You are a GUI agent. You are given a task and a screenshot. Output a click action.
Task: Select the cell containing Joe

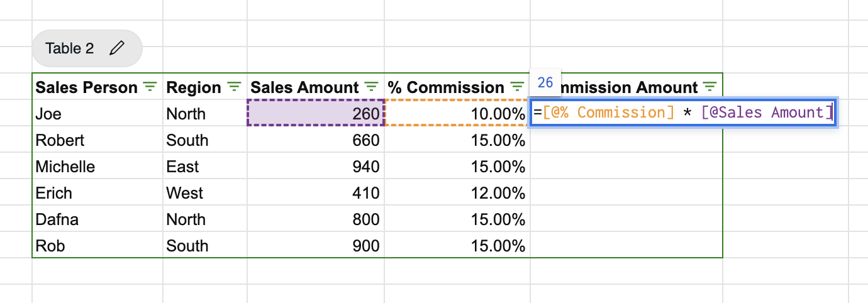click(97, 114)
